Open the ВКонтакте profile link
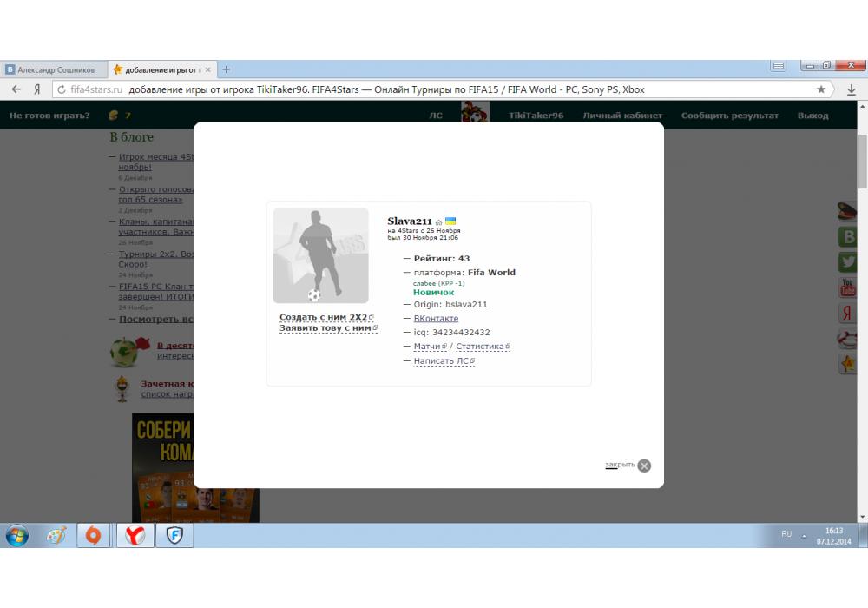This screenshot has height=608, width=868. [x=436, y=319]
